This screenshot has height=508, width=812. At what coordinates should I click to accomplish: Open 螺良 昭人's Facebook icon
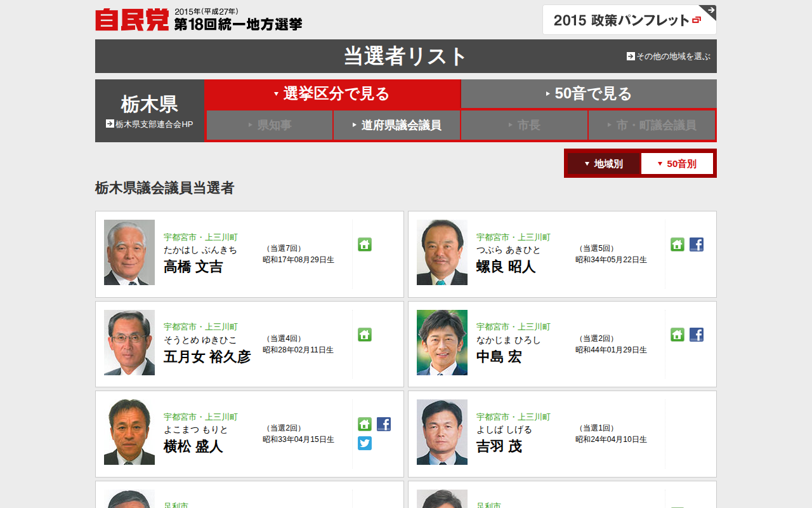(697, 244)
